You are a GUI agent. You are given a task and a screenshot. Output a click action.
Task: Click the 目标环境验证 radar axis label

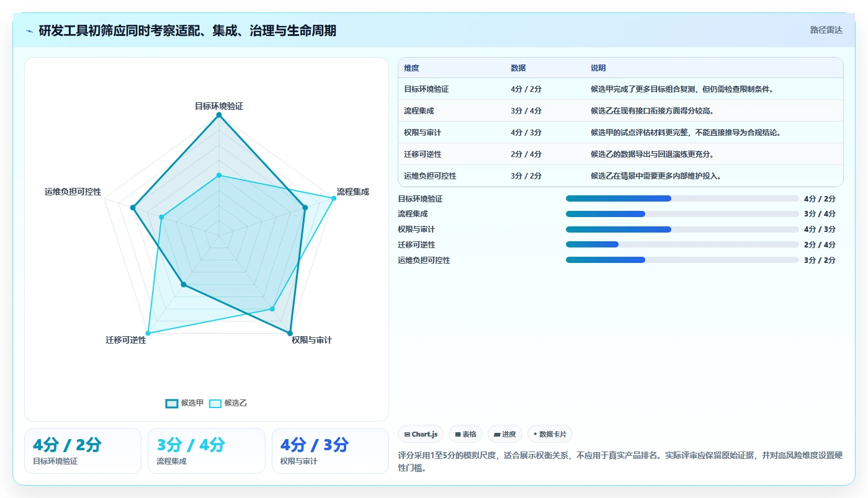click(x=219, y=106)
